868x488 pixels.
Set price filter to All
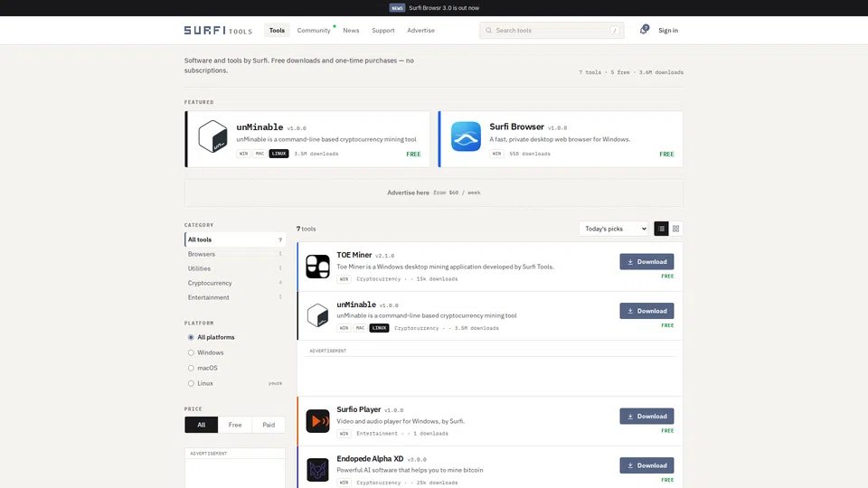pos(202,425)
